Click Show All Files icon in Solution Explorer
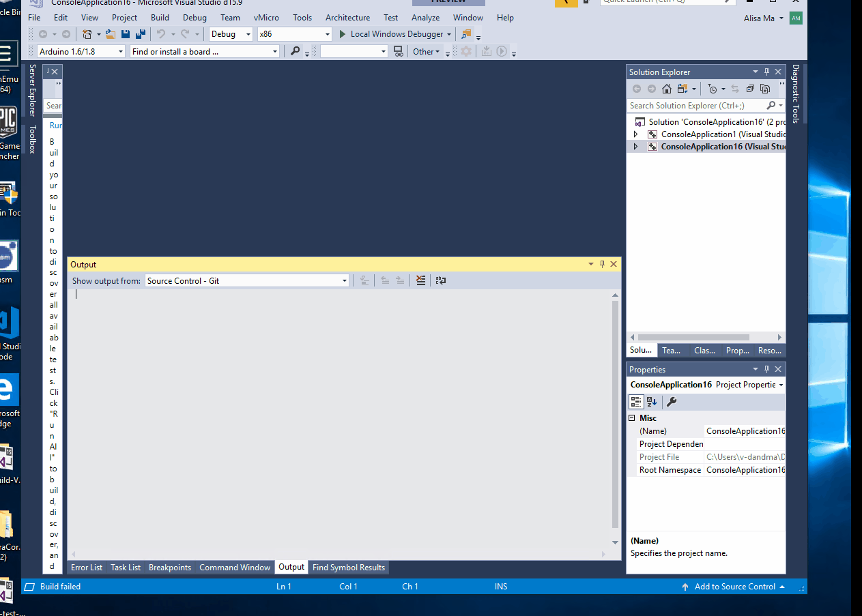 click(765, 89)
